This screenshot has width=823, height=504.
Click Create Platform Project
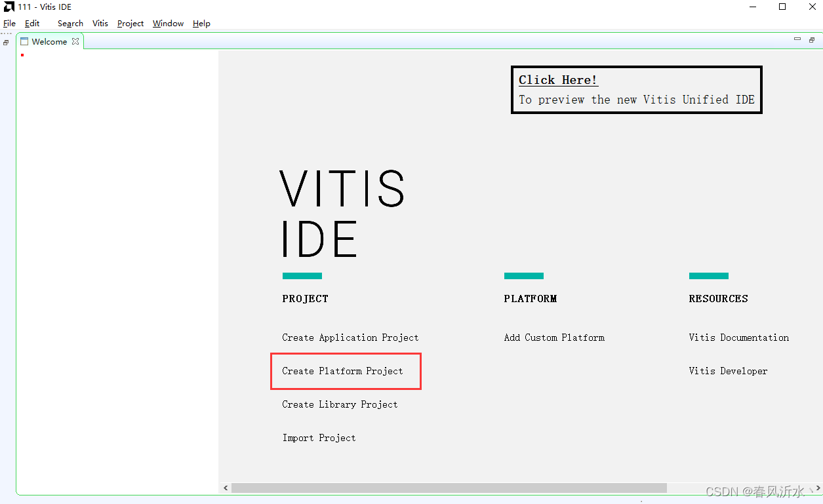point(342,371)
